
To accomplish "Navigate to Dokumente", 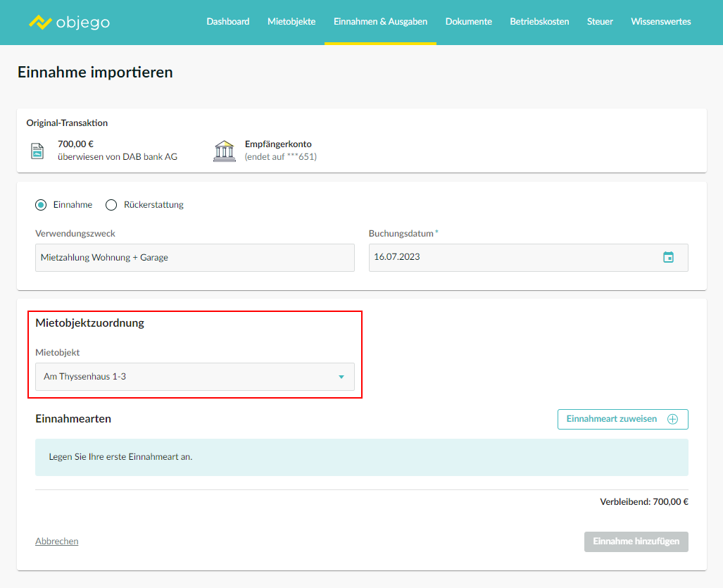I will (468, 22).
